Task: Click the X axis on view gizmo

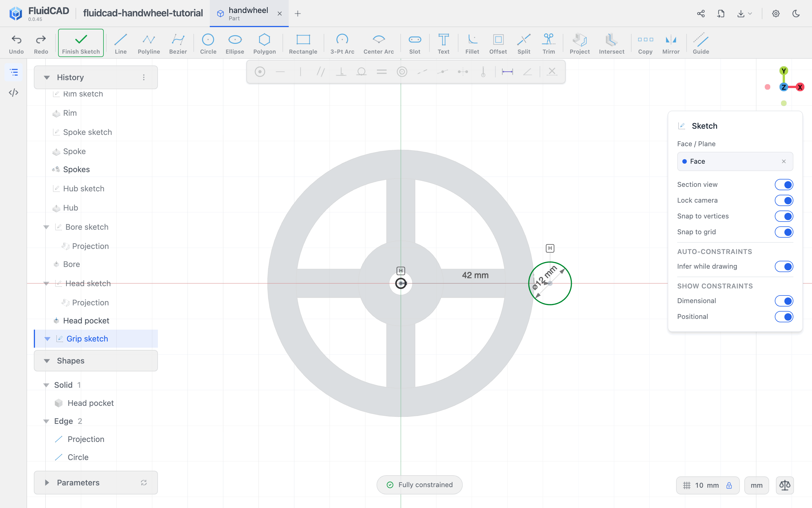Action: coord(800,87)
